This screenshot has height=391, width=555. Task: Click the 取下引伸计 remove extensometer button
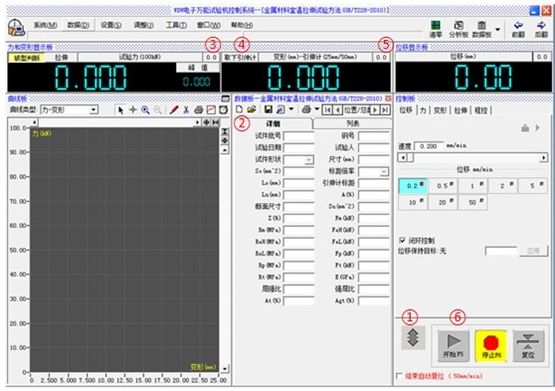click(240, 57)
